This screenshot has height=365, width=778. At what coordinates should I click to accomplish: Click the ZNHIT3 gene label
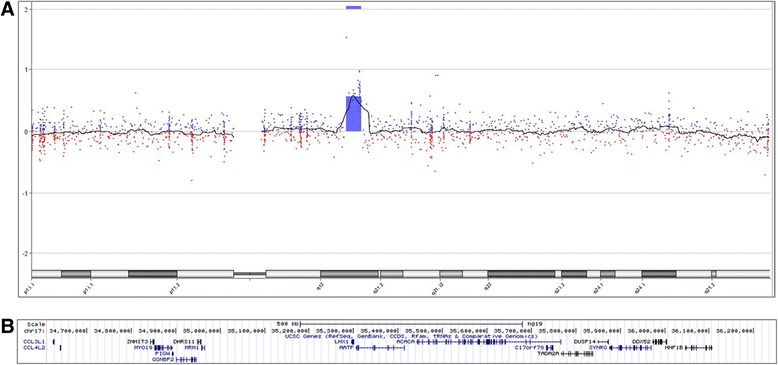point(137,342)
